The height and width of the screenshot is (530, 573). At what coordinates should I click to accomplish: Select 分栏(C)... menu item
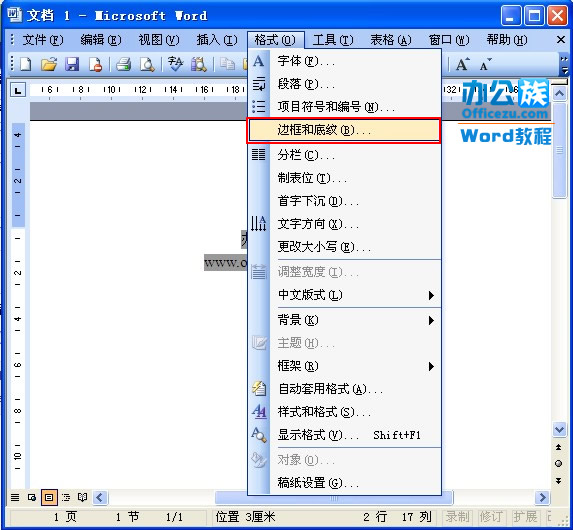point(344,155)
